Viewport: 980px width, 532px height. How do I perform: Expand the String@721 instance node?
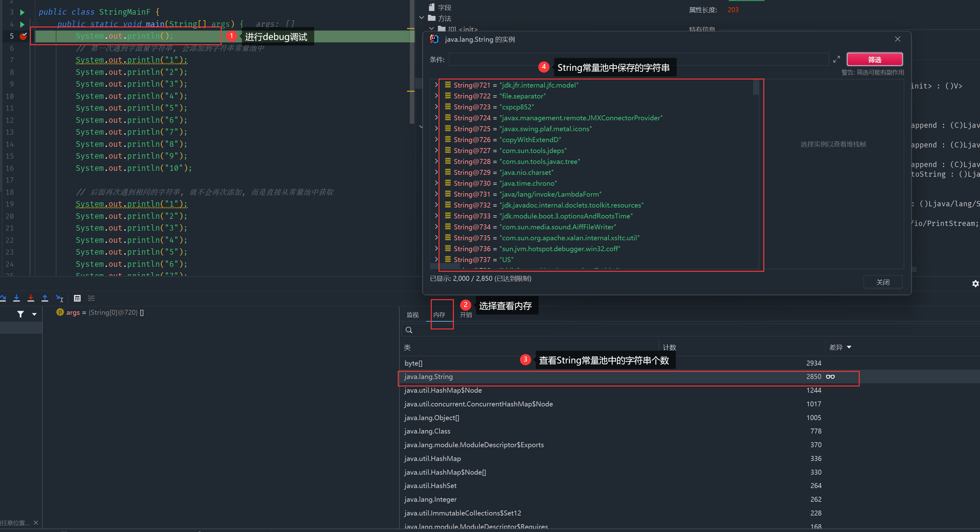(436, 85)
